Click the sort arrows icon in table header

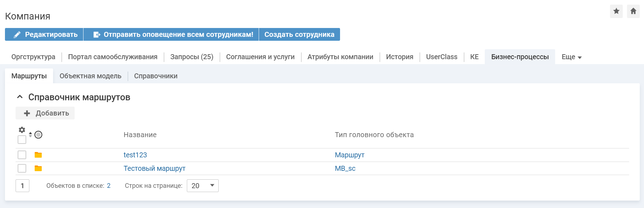30,135
